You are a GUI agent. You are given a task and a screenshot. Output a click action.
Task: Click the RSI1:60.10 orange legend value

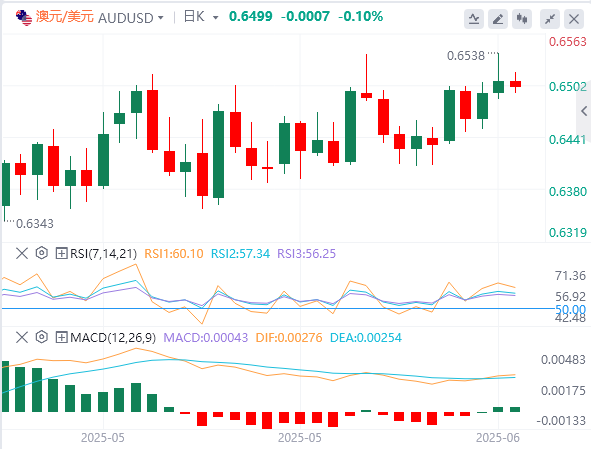tap(174, 254)
